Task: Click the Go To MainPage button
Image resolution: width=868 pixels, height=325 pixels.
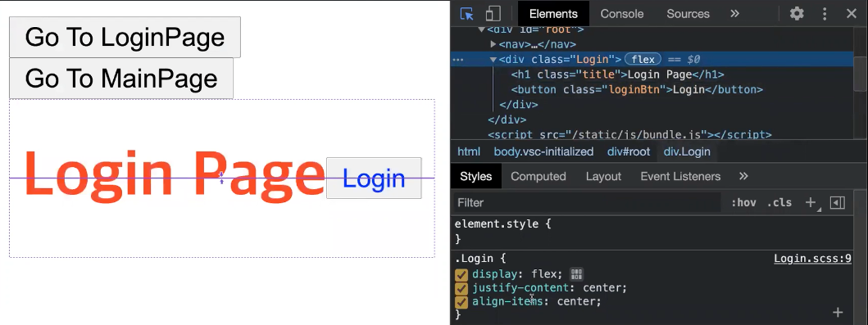Action: [x=120, y=78]
